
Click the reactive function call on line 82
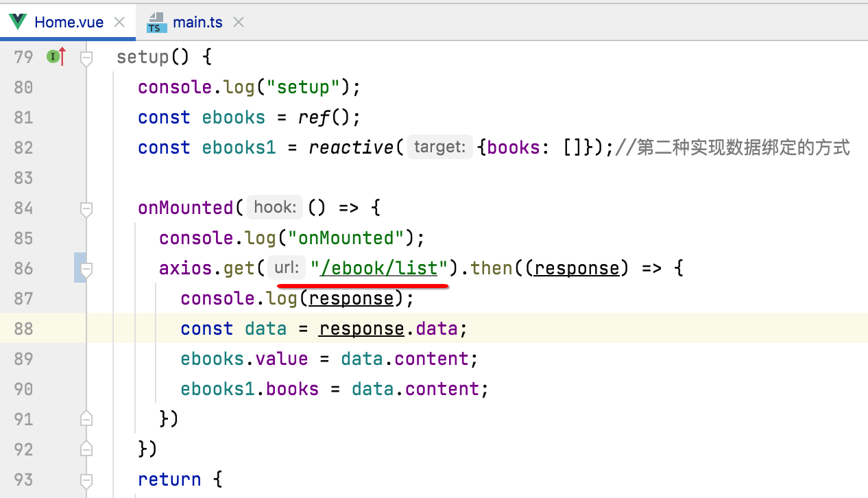(350, 147)
